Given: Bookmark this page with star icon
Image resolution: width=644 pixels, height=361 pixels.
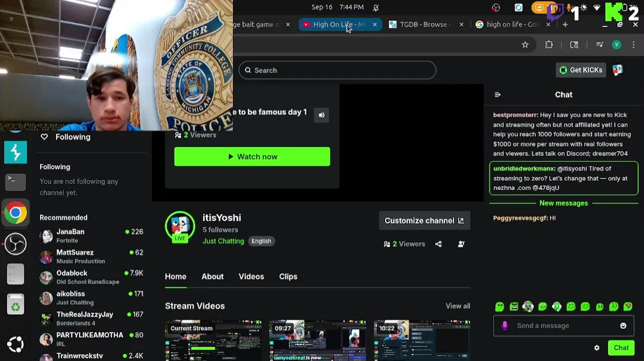Looking at the screenshot, I should [525, 45].
